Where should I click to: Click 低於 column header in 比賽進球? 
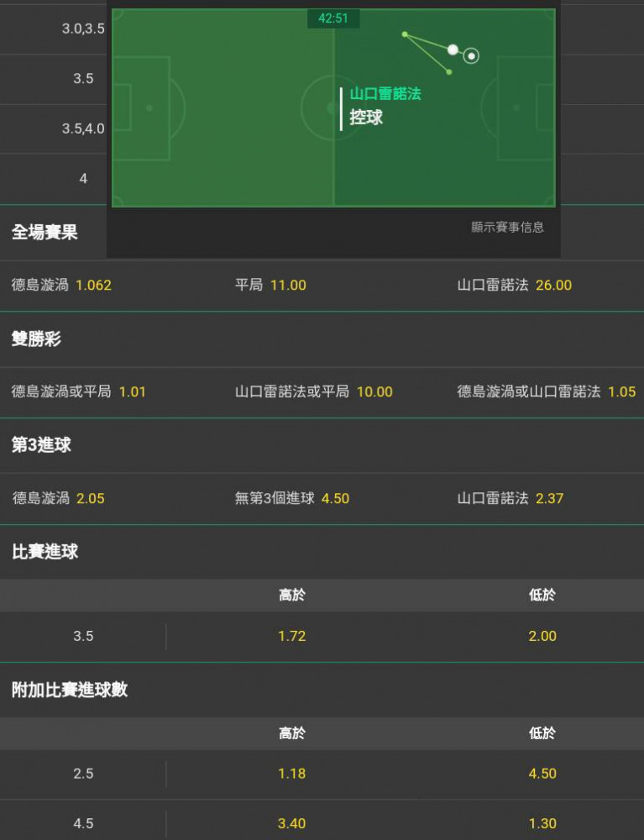(542, 596)
